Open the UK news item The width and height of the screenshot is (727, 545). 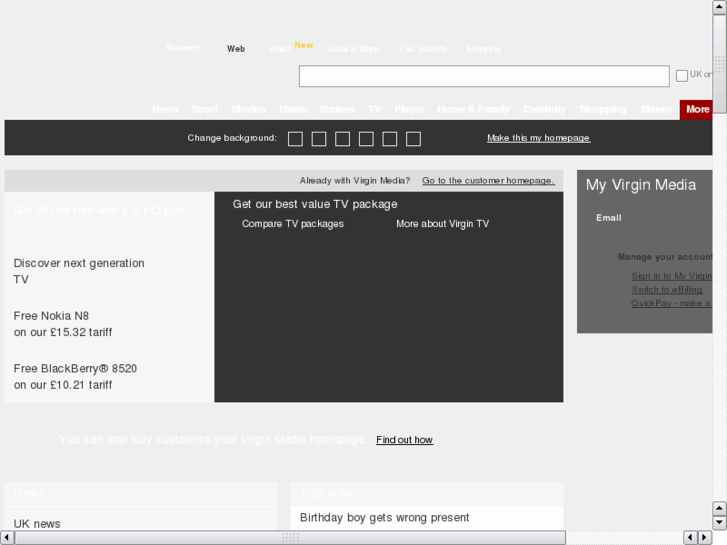[x=37, y=524]
